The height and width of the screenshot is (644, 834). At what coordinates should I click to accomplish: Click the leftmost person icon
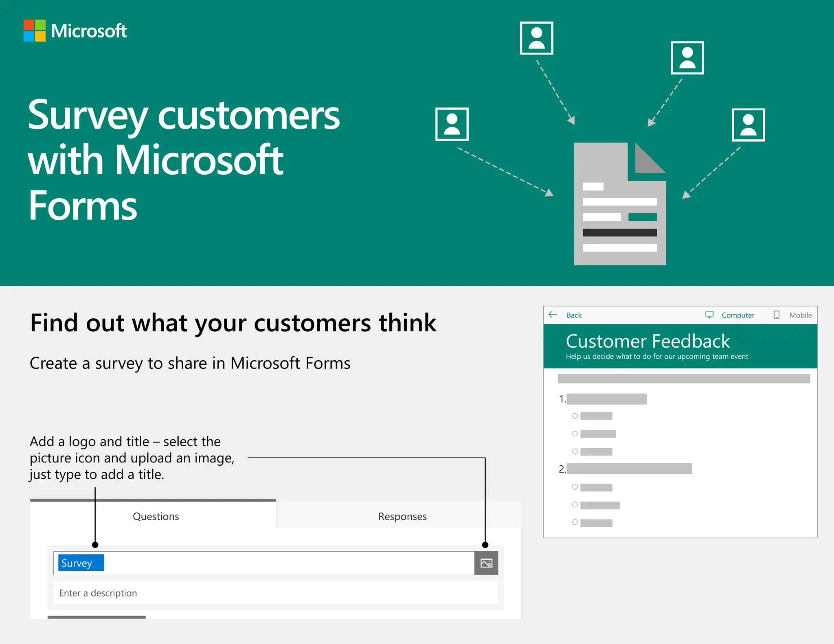pyautogui.click(x=452, y=124)
